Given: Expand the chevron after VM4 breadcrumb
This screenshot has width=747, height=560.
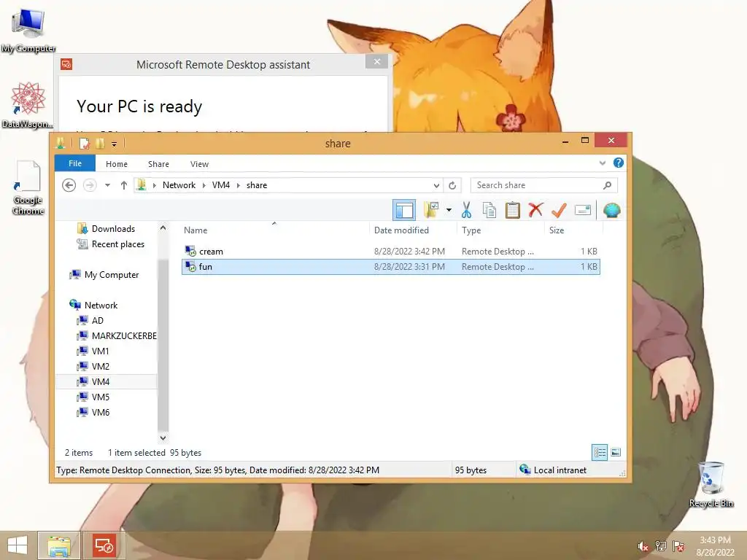Looking at the screenshot, I should (239, 185).
